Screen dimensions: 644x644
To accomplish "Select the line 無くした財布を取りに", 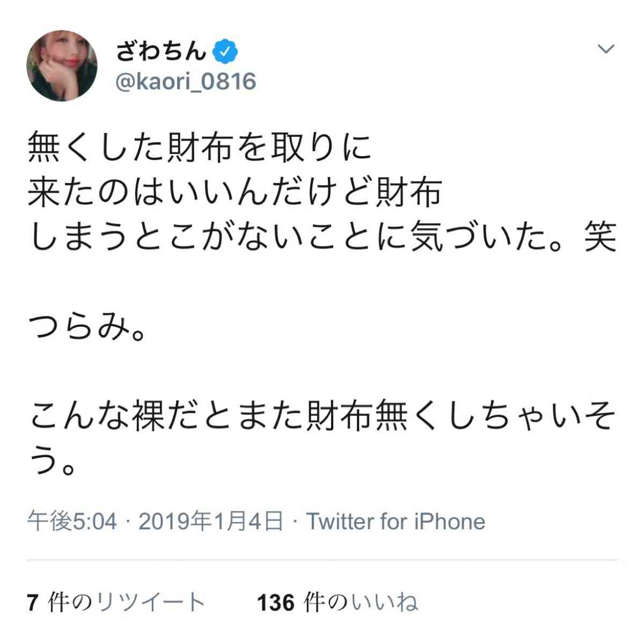I will (199, 147).
